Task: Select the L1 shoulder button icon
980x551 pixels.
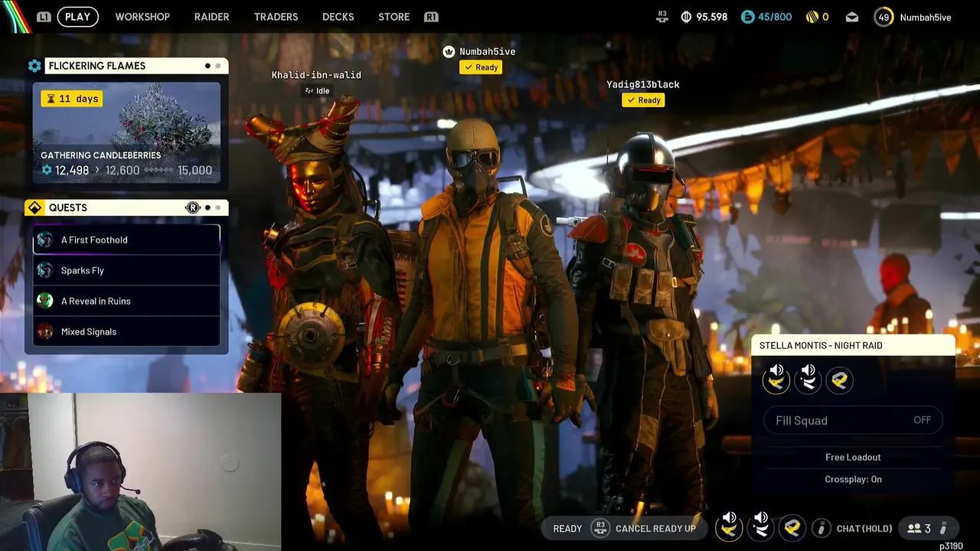Action: coord(44,17)
